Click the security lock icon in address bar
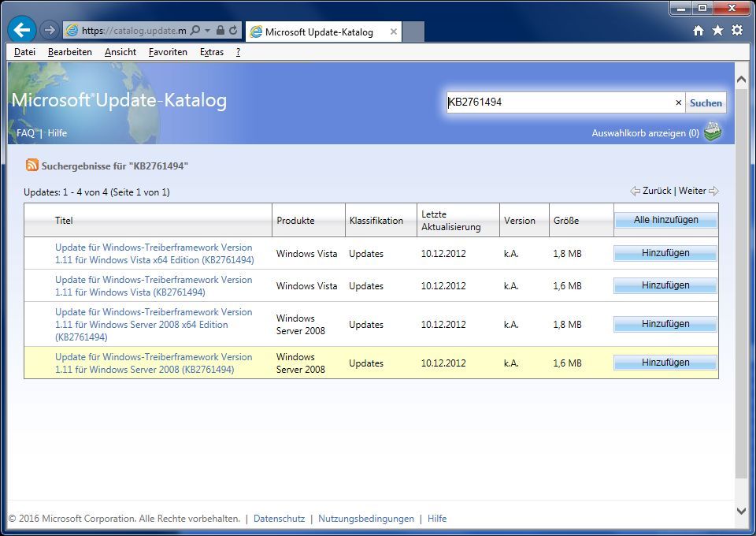This screenshot has height=536, width=756. (x=220, y=31)
